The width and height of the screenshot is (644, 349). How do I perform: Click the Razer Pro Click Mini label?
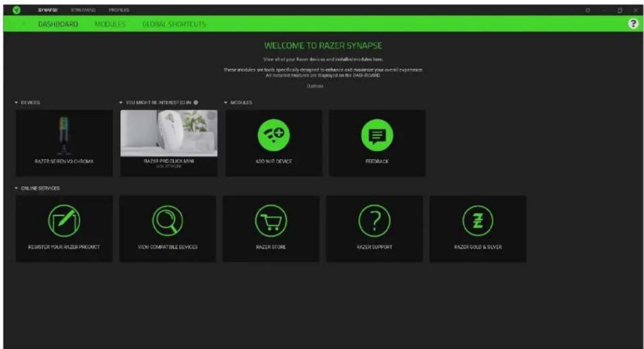click(169, 161)
